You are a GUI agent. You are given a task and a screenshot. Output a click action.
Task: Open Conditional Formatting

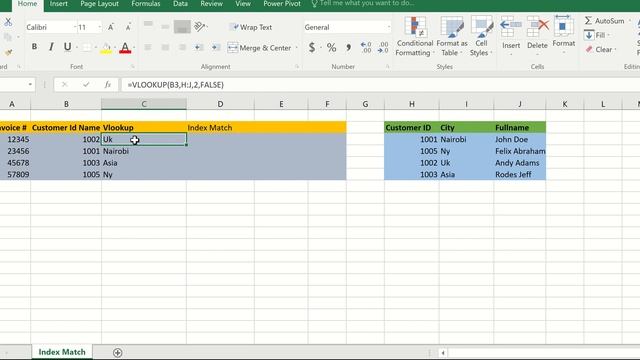[x=414, y=36]
